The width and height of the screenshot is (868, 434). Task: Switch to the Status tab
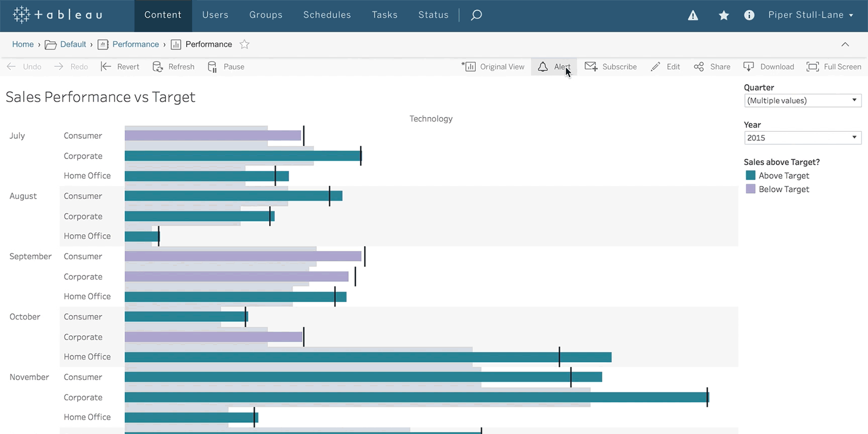pos(433,15)
